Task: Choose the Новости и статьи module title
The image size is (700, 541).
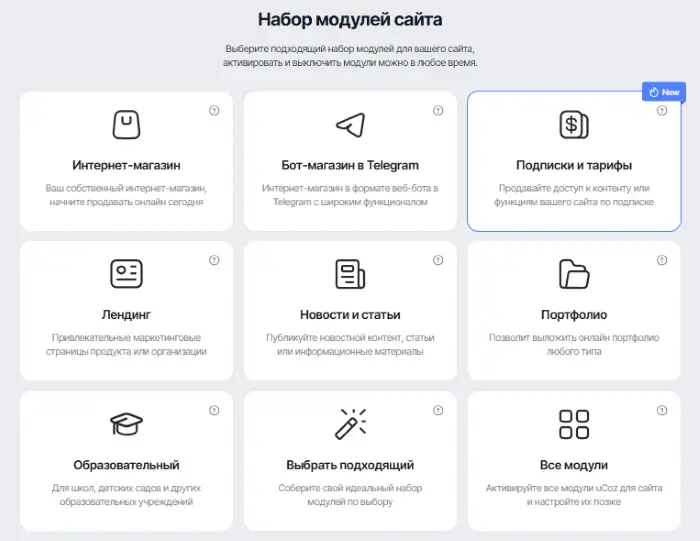Action: coord(350,315)
